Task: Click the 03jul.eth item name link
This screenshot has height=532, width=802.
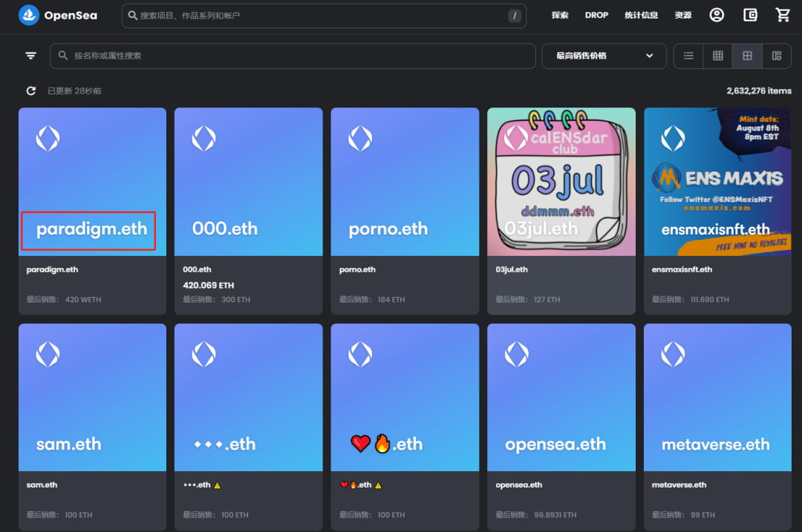Action: coord(512,269)
